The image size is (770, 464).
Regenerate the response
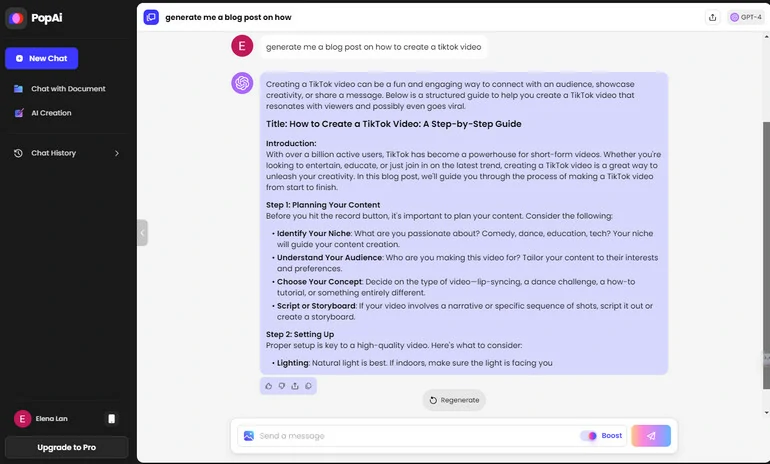point(454,400)
